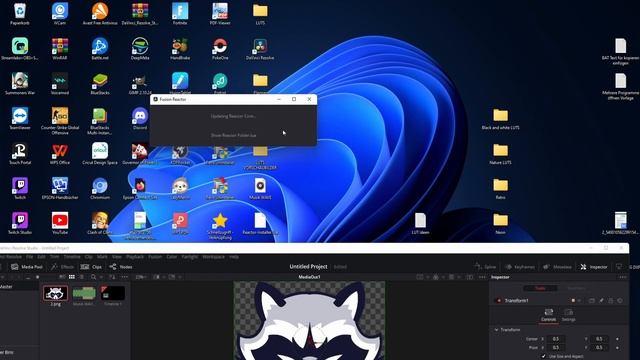Select the Timeline 1 thumbnail in Media Pool
The image size is (640, 360).
113,293
